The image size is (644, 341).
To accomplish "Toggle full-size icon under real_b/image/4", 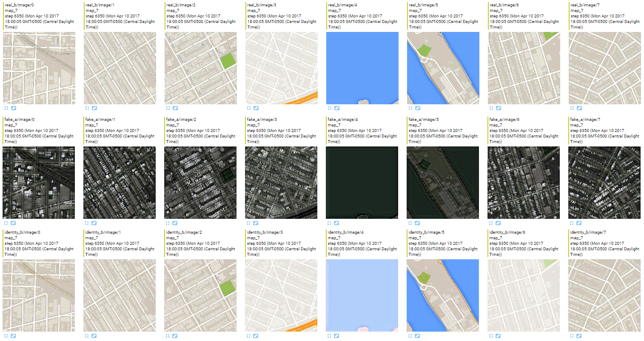I will tap(330, 108).
